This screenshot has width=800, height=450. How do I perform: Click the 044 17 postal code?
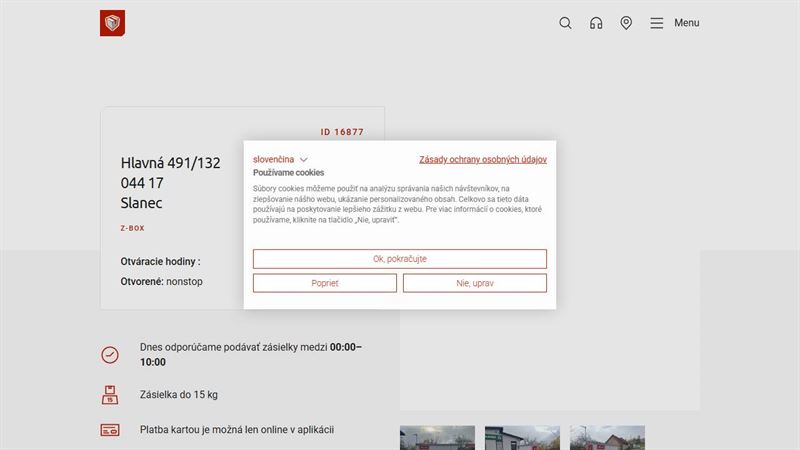142,183
